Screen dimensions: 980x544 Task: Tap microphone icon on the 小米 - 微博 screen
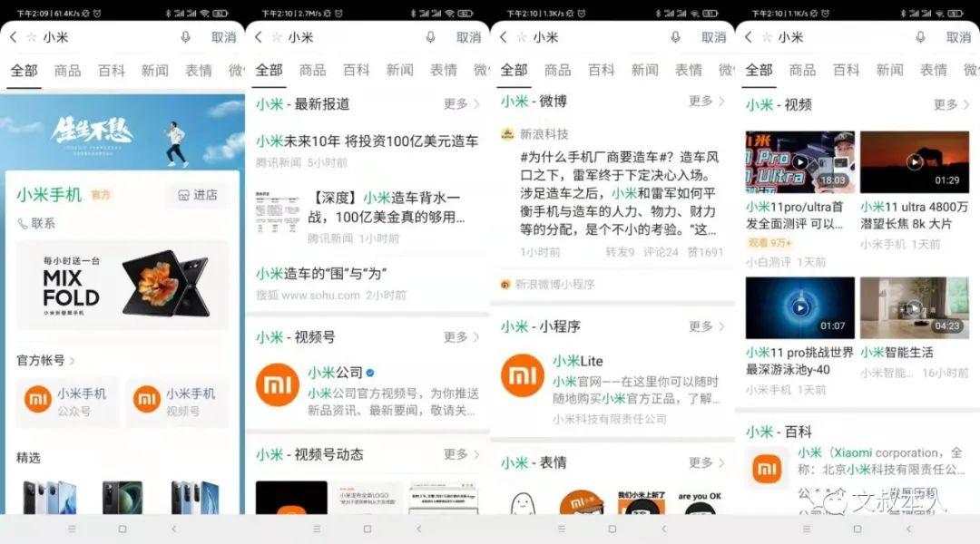(x=676, y=37)
